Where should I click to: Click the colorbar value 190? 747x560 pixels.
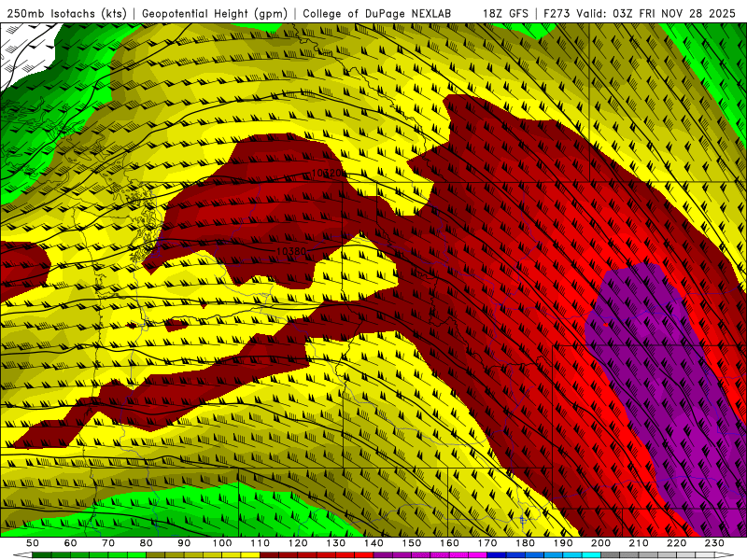pos(563,543)
